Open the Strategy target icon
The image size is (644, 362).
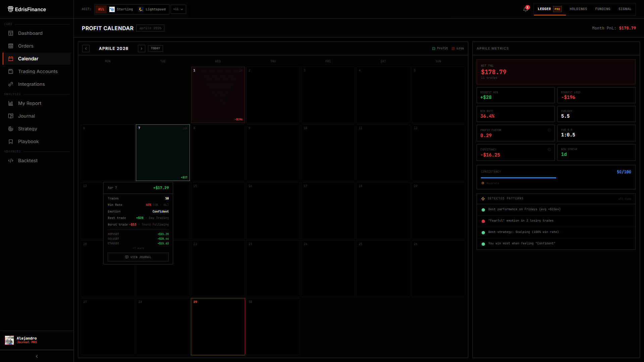click(x=11, y=129)
